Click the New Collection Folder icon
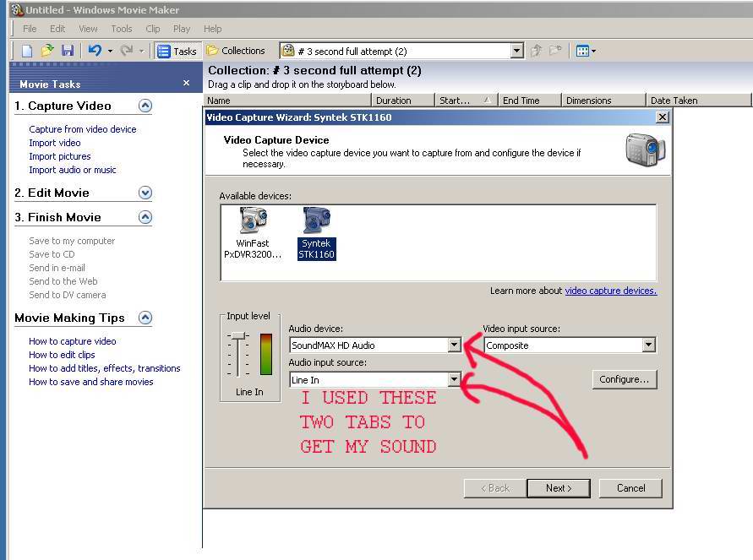The image size is (753, 560). [555, 51]
